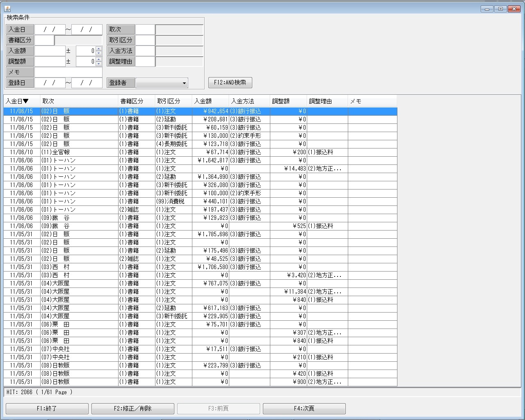Click the ￥1,642,817 amount cell
The height and width of the screenshot is (420, 525).
[x=210, y=160]
